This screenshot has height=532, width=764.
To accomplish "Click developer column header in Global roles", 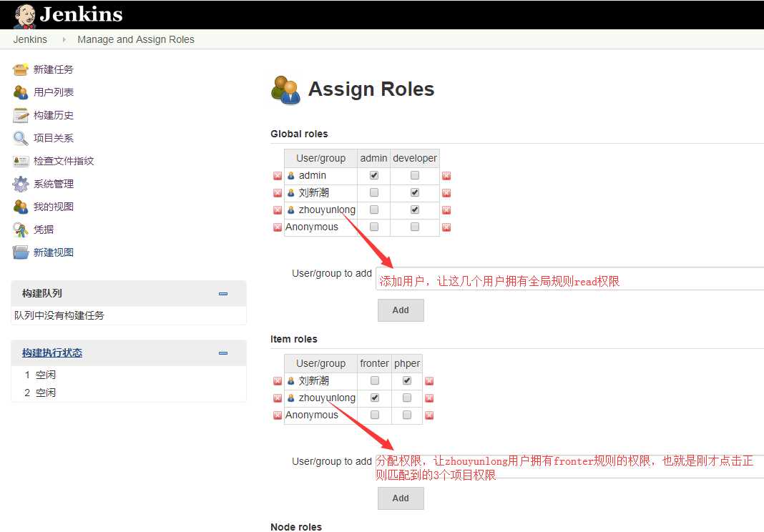I will tap(415, 158).
